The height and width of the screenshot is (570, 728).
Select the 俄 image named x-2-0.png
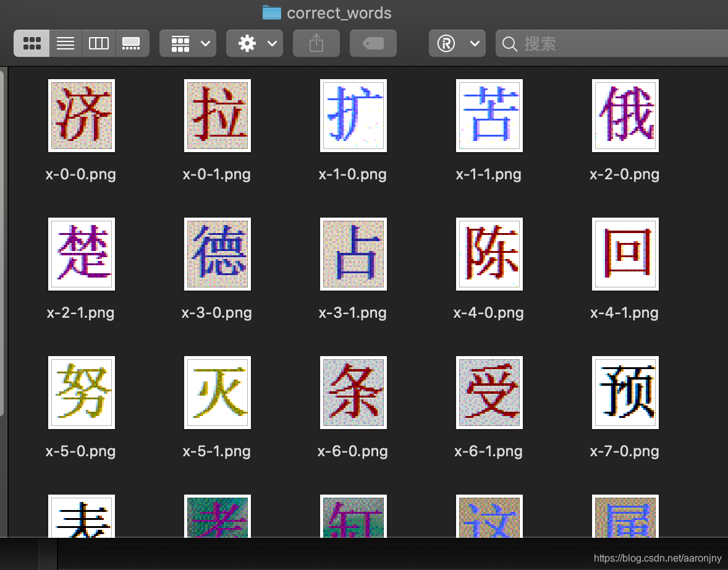625,116
